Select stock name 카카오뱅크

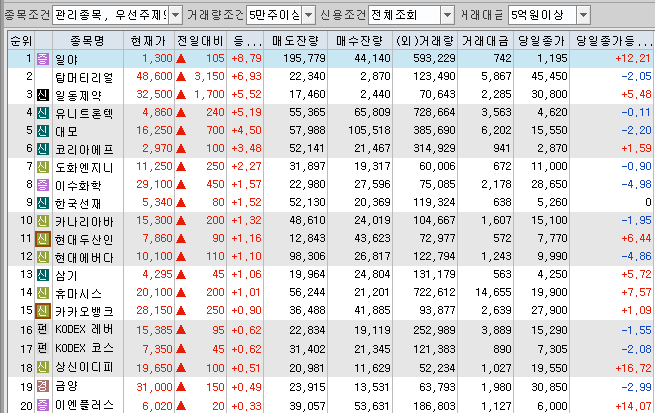coord(84,311)
